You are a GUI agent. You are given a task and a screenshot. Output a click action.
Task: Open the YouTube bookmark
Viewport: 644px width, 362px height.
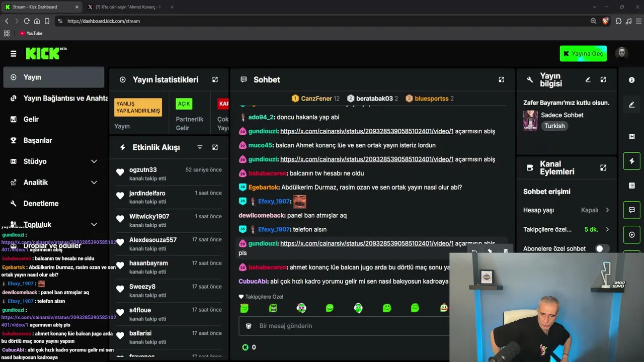pos(31,33)
